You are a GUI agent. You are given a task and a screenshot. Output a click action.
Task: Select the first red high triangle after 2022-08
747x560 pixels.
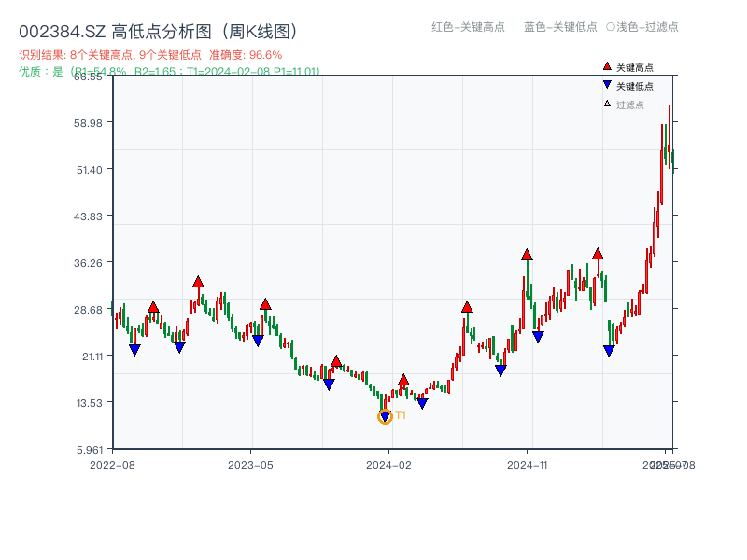pos(153,307)
